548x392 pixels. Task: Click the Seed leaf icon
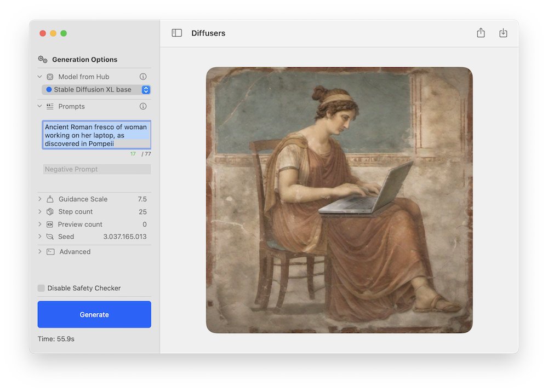coord(50,237)
